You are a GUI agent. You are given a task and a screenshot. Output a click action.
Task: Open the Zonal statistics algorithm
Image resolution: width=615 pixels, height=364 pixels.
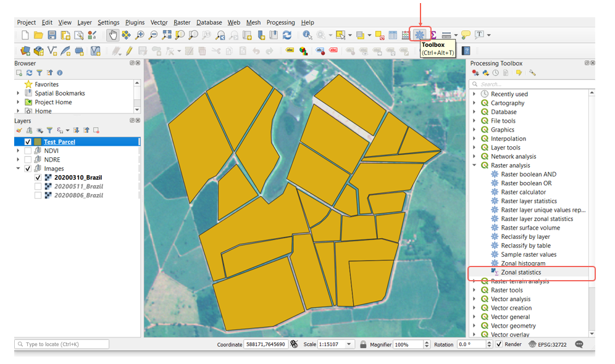(x=521, y=272)
